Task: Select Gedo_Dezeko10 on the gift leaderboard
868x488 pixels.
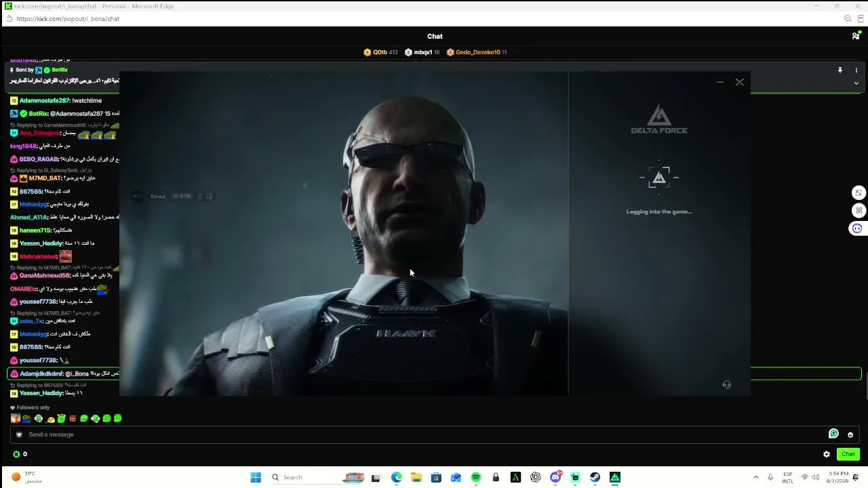Action: (477, 52)
